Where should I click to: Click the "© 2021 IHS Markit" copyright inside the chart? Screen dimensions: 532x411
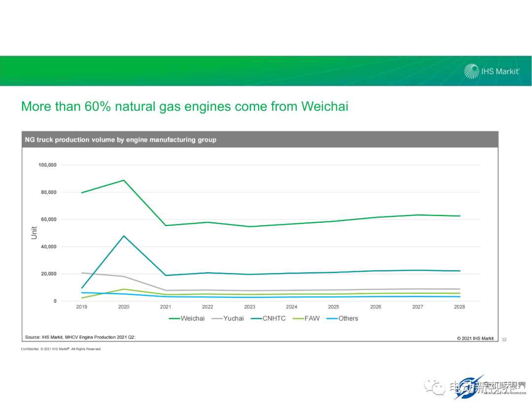(475, 339)
